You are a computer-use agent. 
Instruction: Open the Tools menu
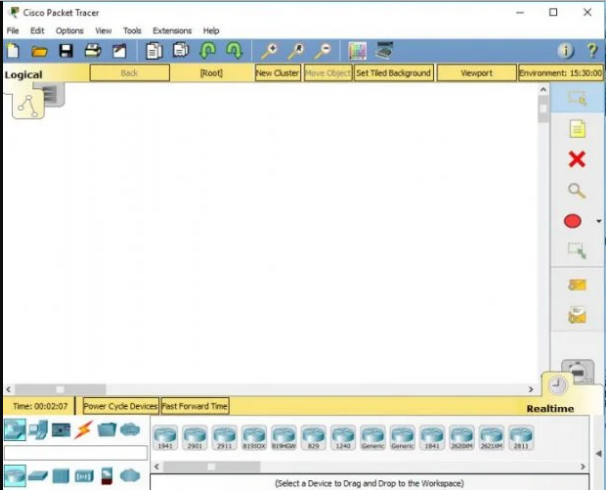click(132, 31)
